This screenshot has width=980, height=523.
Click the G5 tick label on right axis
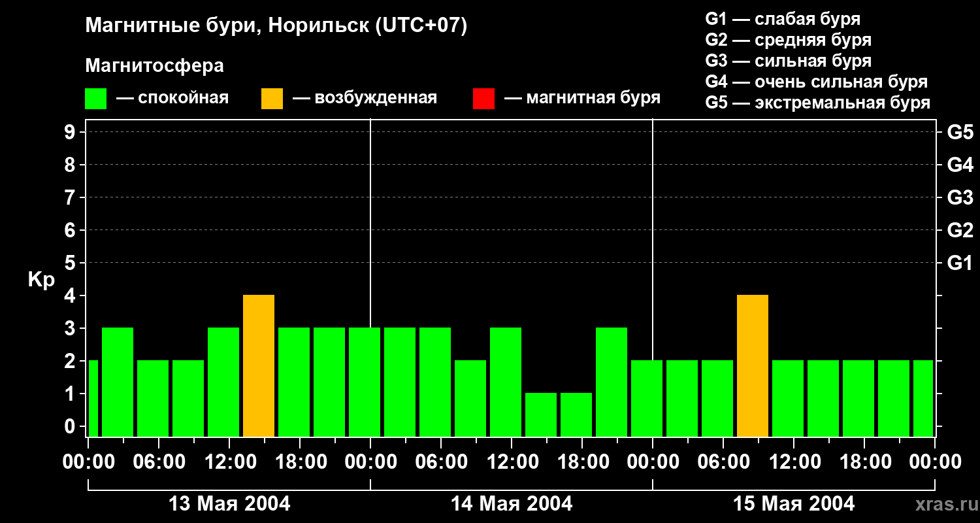(x=960, y=132)
